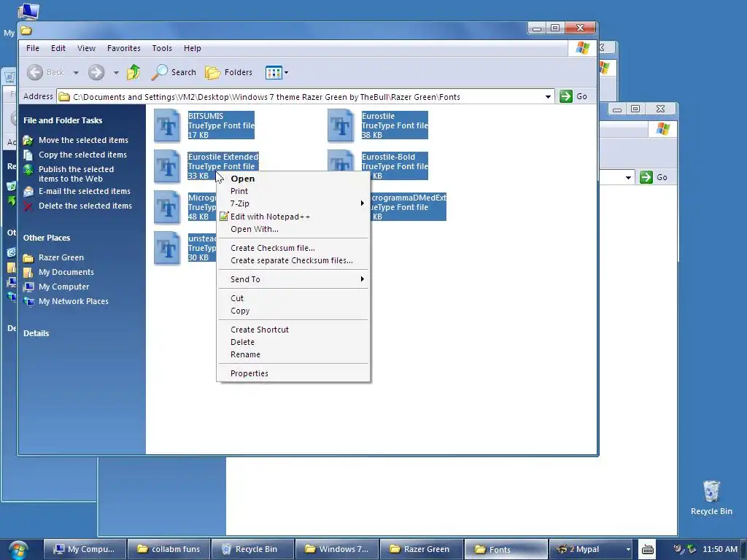This screenshot has width=747, height=560.
Task: Choose Copy from the context menu
Action: click(x=293, y=311)
